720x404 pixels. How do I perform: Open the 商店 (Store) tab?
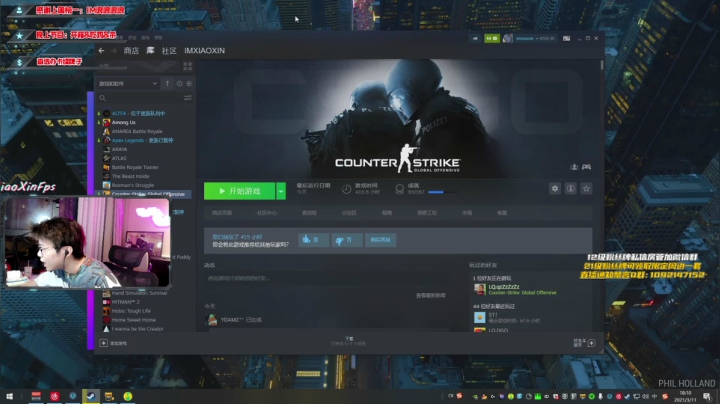[131, 50]
